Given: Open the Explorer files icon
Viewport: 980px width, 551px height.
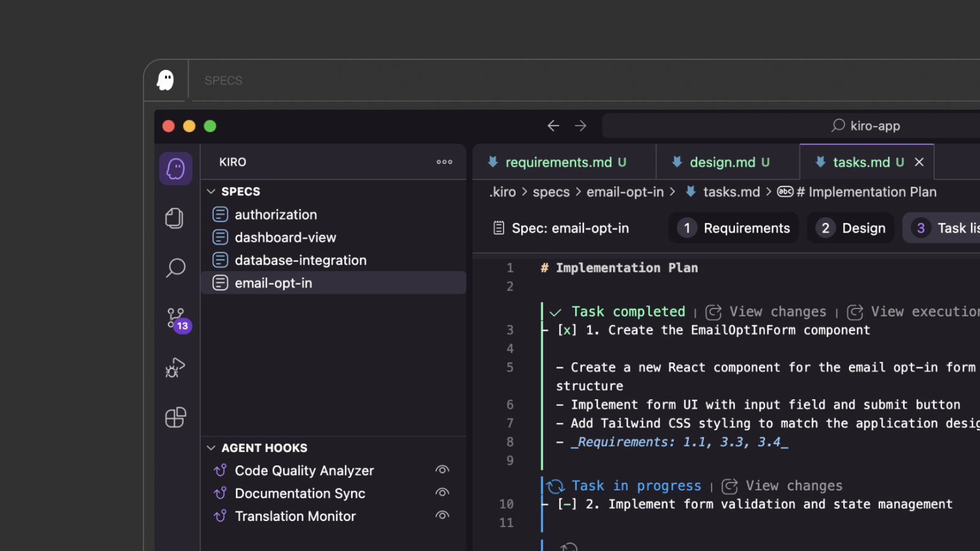Looking at the screenshot, I should [x=175, y=218].
